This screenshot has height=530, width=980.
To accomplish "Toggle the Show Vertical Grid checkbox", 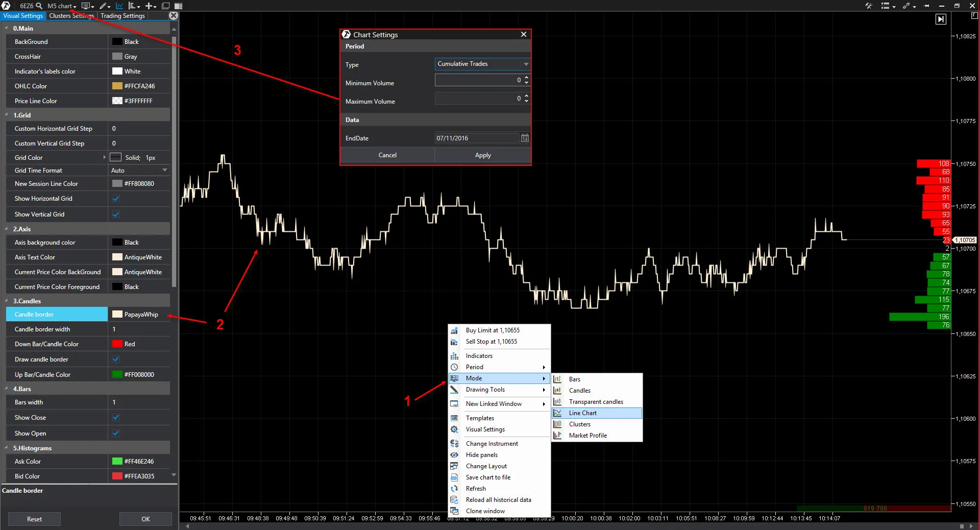I will coord(116,214).
